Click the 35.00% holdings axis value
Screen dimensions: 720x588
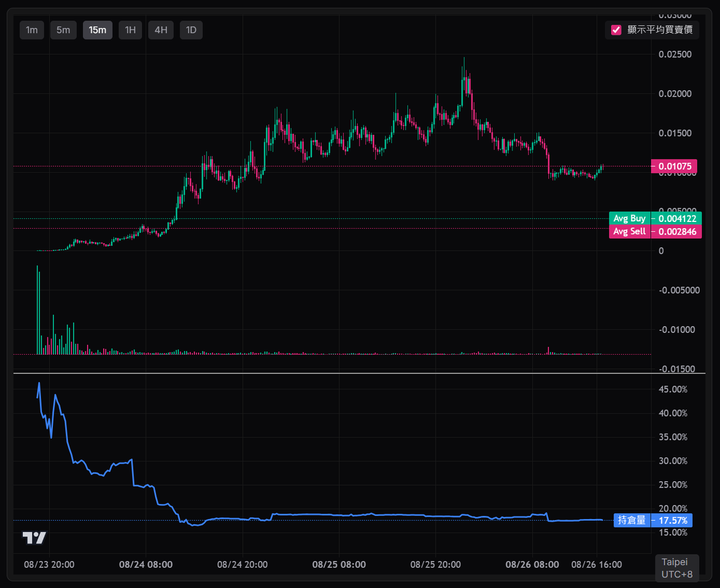(673, 437)
